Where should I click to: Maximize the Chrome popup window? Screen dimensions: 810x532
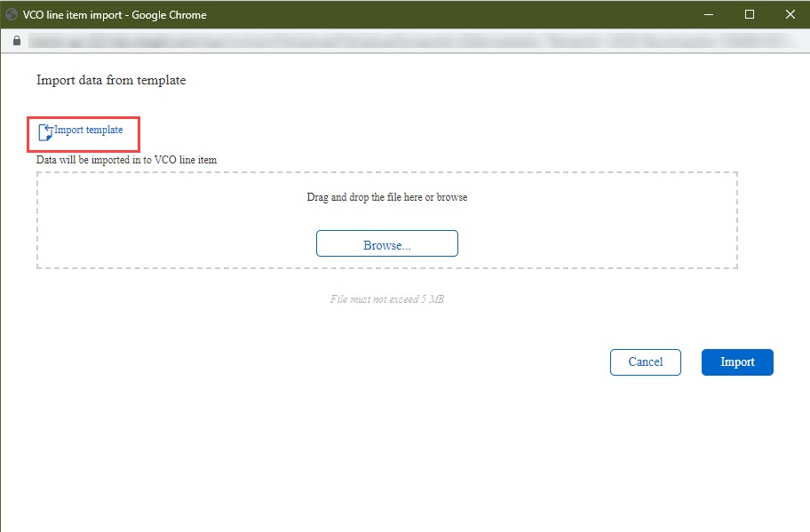(750, 14)
